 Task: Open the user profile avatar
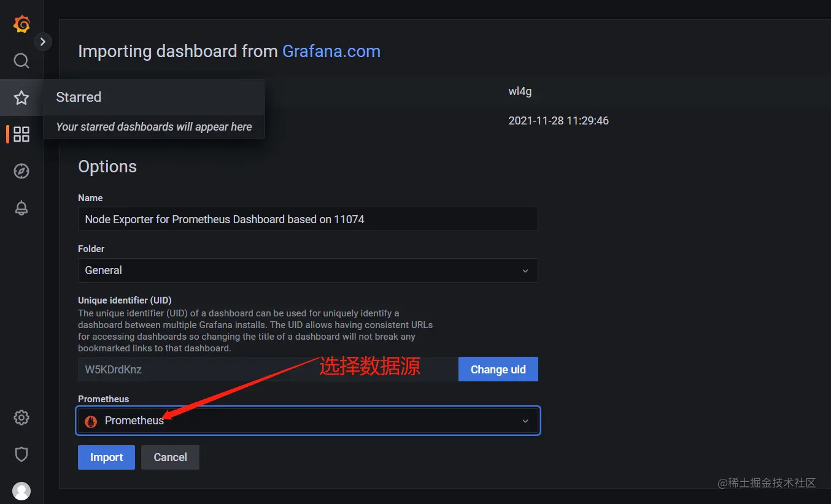21,491
